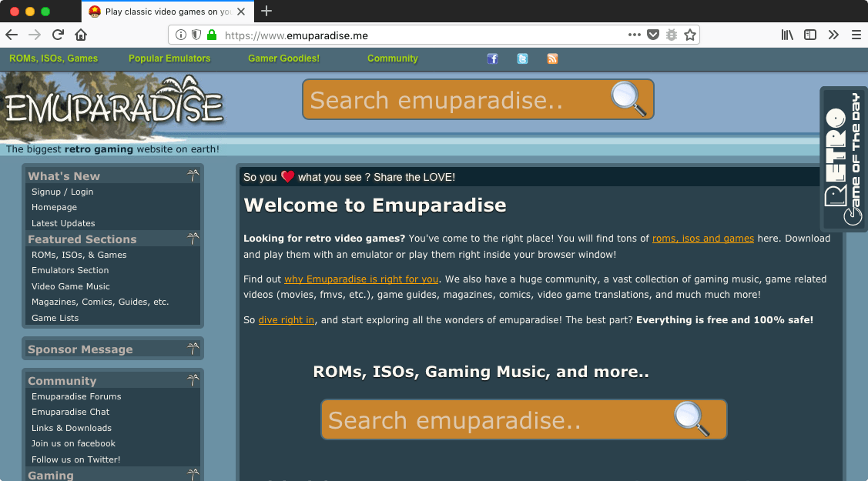Click the magnifier in the top search box
This screenshot has width=868, height=481.
pos(628,99)
